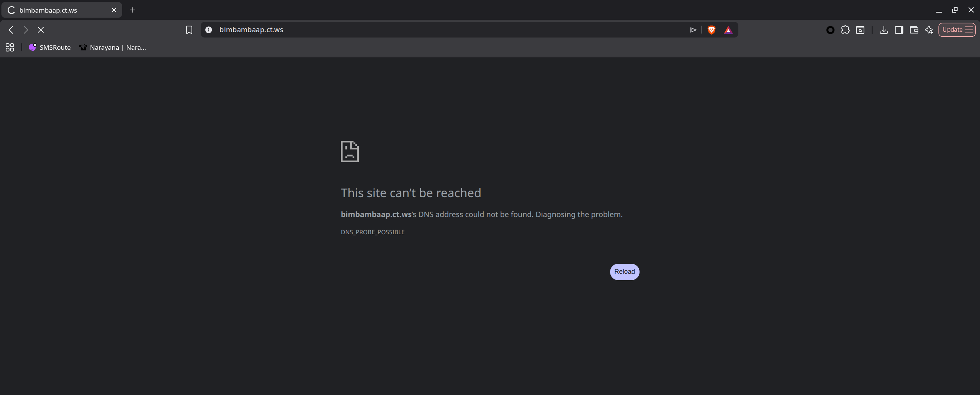Open the bookmarks grid apps icon
Screen dimensions: 980x395
pyautogui.click(x=10, y=47)
